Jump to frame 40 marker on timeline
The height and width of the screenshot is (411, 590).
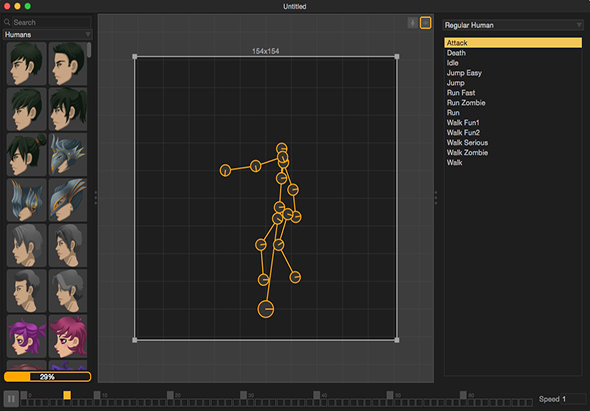[x=316, y=395]
